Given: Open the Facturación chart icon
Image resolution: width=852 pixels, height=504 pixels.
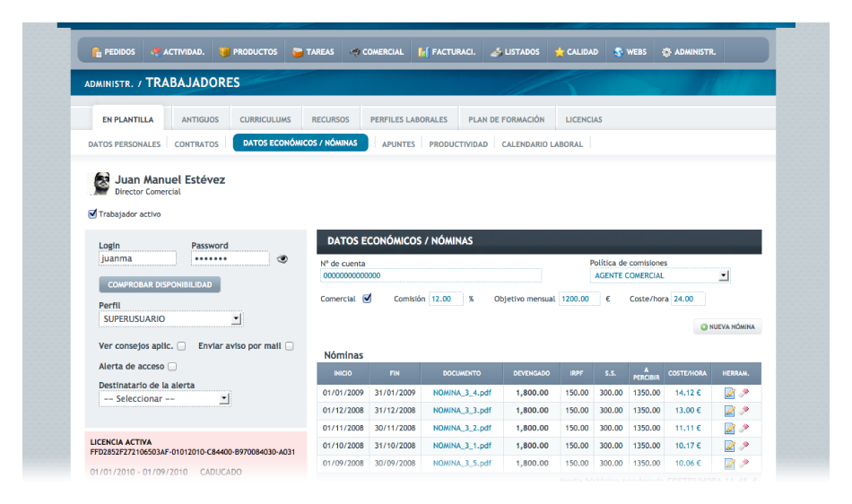Looking at the screenshot, I should click(x=423, y=52).
